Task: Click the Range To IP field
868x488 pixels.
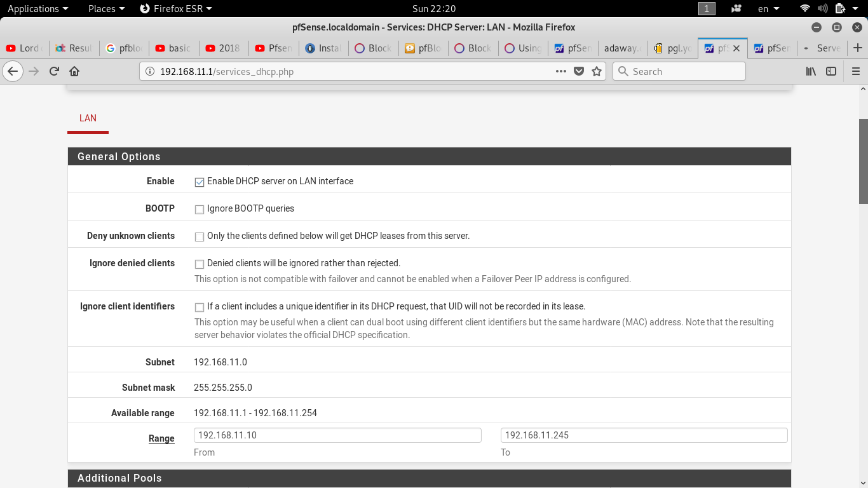Action: [644, 435]
